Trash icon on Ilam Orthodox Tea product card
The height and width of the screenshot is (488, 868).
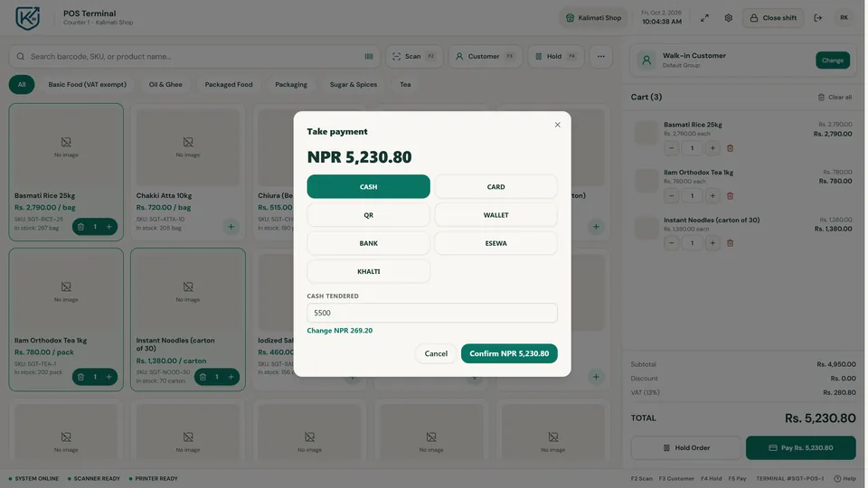(80, 377)
